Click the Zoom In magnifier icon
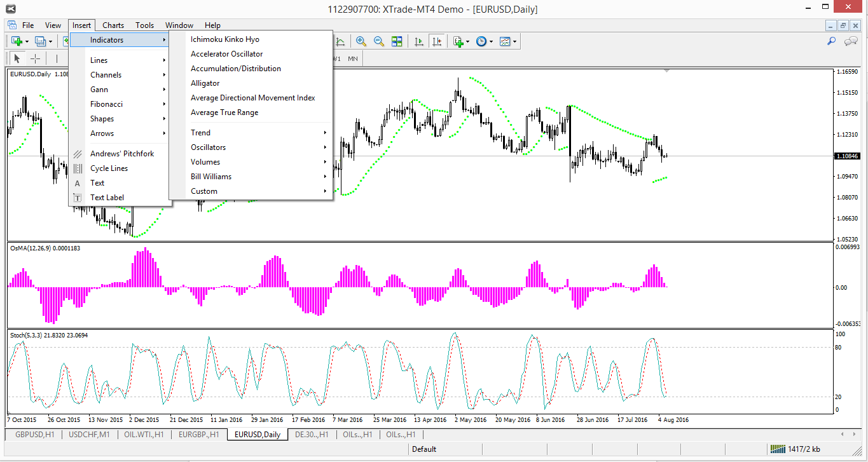 pyautogui.click(x=361, y=41)
